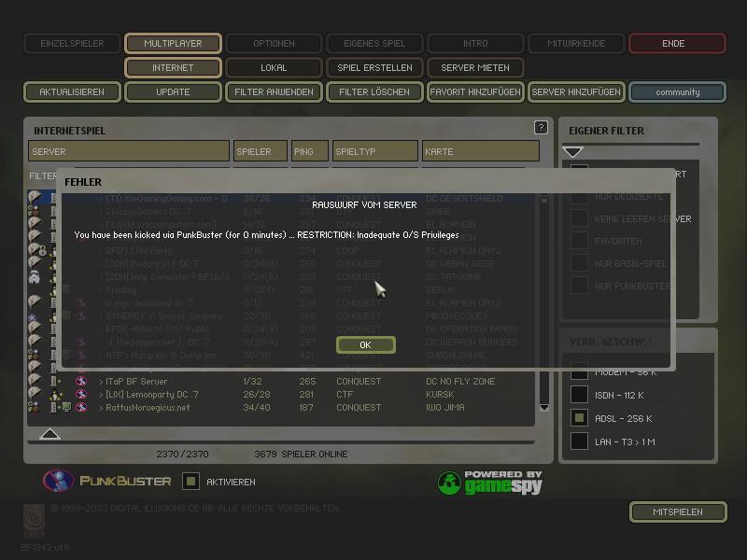
Task: Click the Filter Anwenden button
Action: [x=274, y=91]
